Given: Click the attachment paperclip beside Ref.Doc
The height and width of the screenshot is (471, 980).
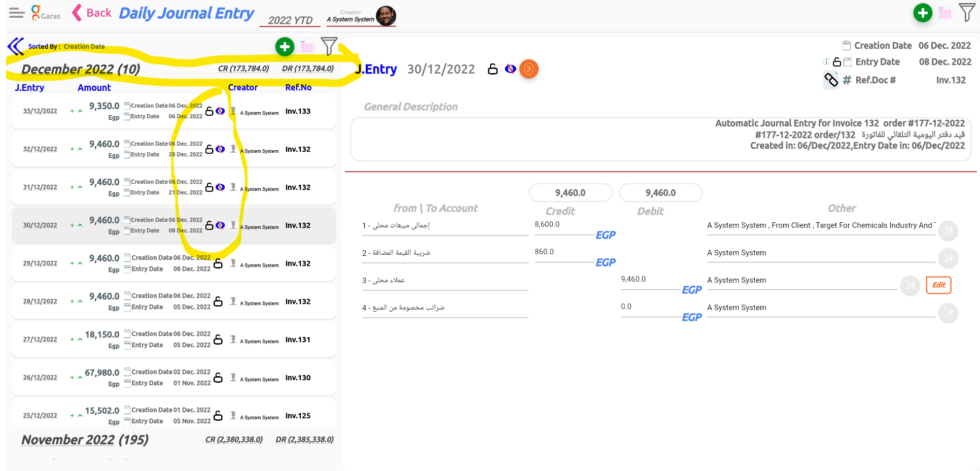Looking at the screenshot, I should pos(831,80).
